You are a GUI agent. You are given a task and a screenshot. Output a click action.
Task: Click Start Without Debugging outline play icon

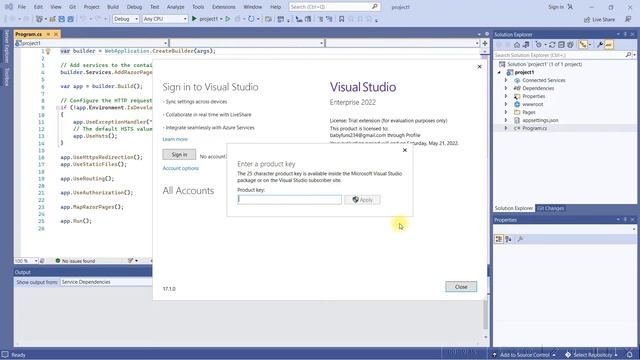(x=228, y=19)
